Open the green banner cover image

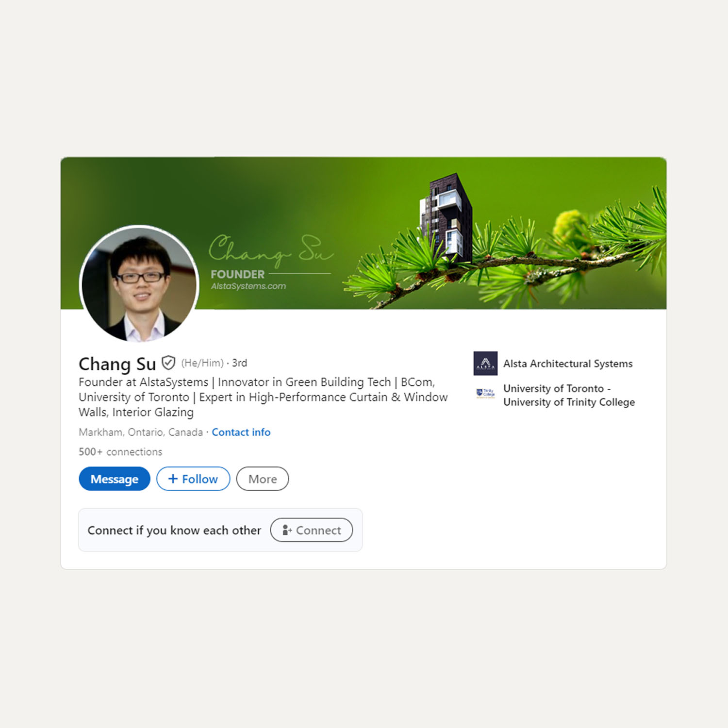click(x=364, y=233)
